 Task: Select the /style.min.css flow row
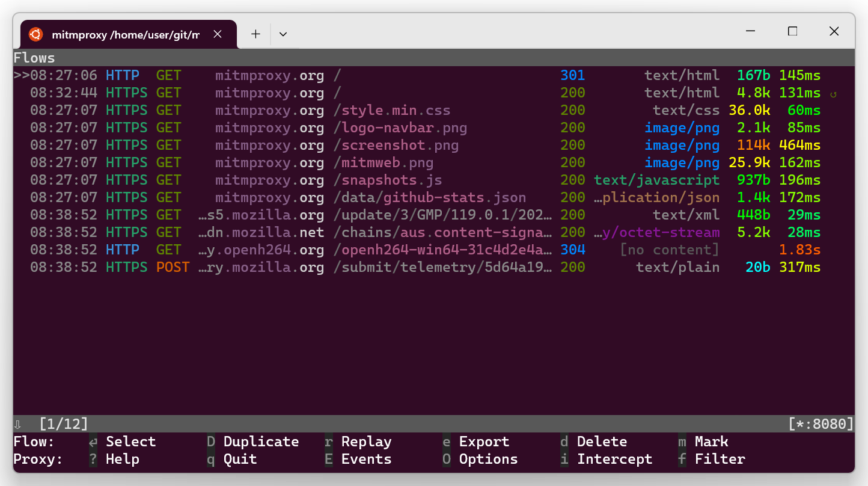pos(434,110)
